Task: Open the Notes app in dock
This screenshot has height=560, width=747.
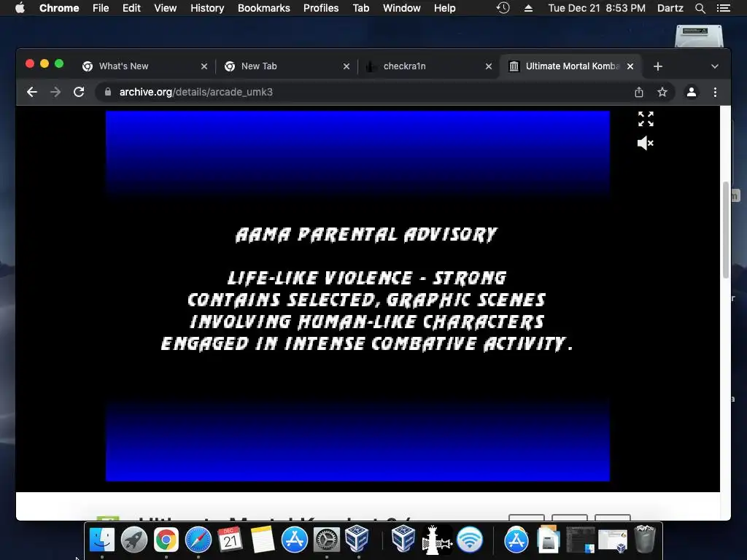Action: 263,540
